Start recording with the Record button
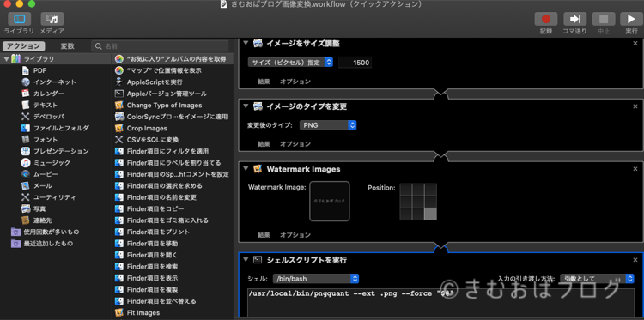Screen dimensions: 644x320 coord(546,19)
